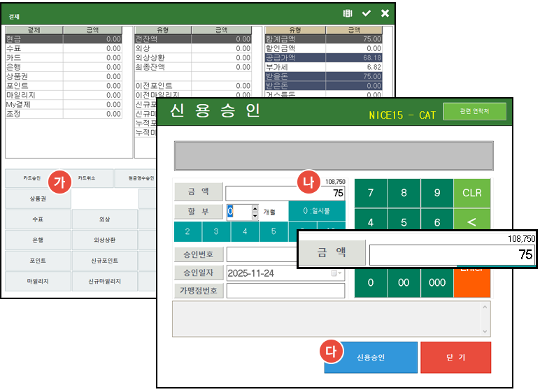Select the 현금 row in payment list

pos(64,39)
